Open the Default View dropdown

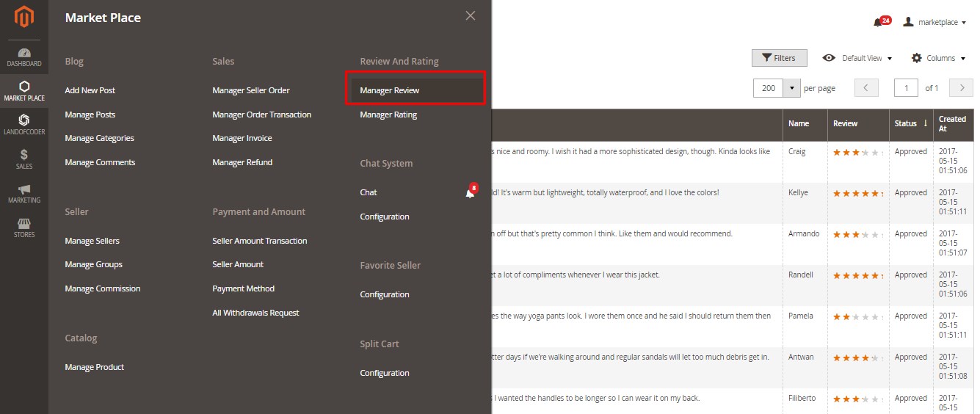tap(857, 58)
